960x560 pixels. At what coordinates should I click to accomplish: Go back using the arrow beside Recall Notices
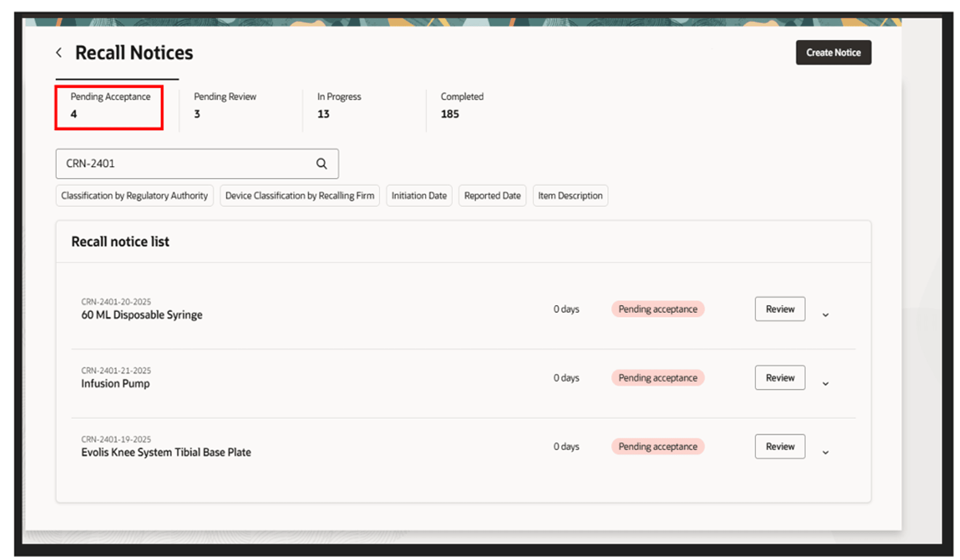click(59, 52)
